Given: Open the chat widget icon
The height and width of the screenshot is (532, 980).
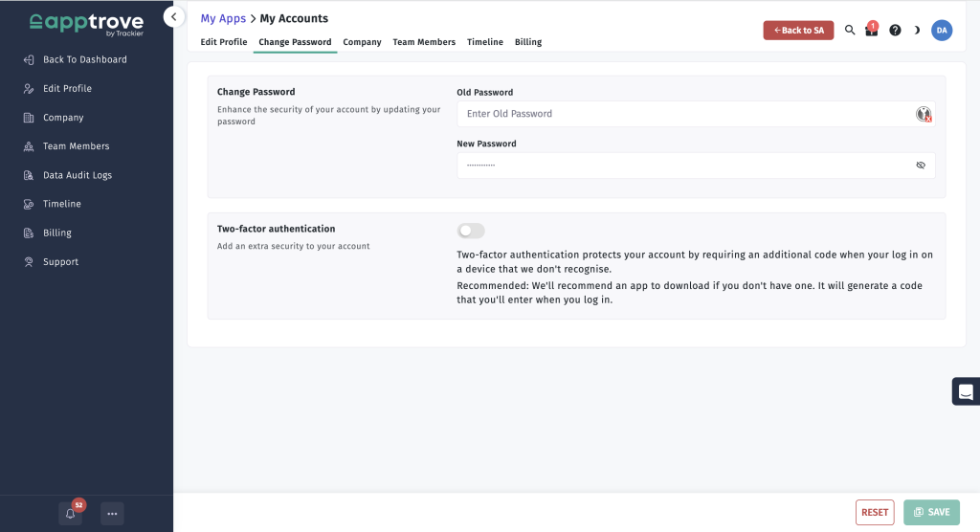Looking at the screenshot, I should coord(966,391).
